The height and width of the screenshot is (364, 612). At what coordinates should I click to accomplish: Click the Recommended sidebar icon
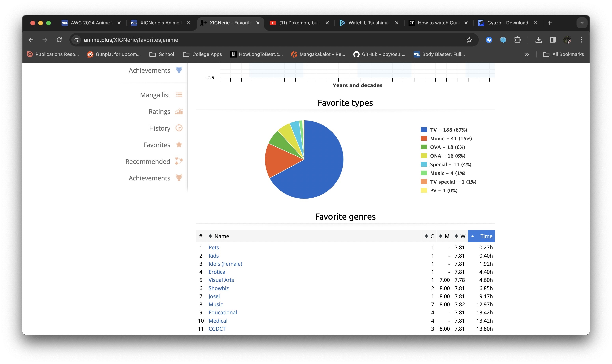tap(179, 161)
